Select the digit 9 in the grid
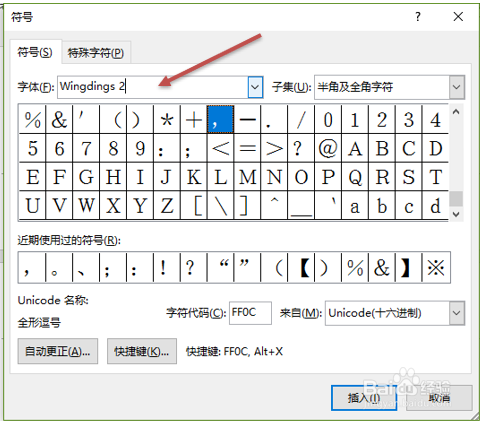The width and height of the screenshot is (480, 421). 140,148
